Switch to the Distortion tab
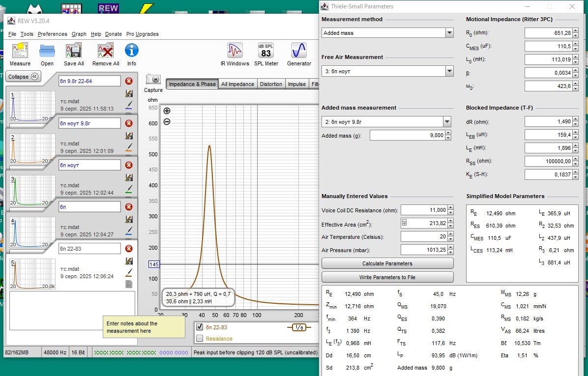This screenshot has width=588, height=376. [271, 84]
